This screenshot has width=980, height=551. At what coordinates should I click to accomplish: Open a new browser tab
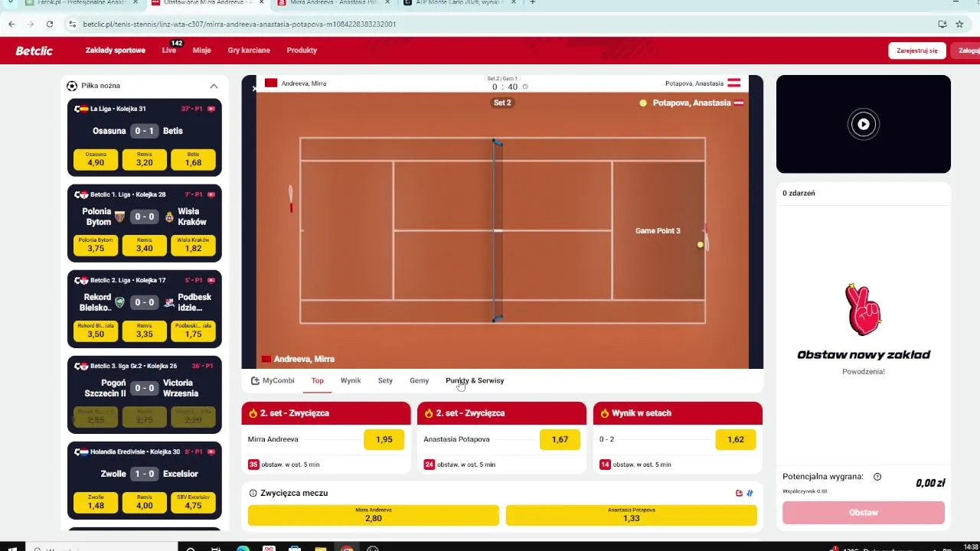coord(532,3)
